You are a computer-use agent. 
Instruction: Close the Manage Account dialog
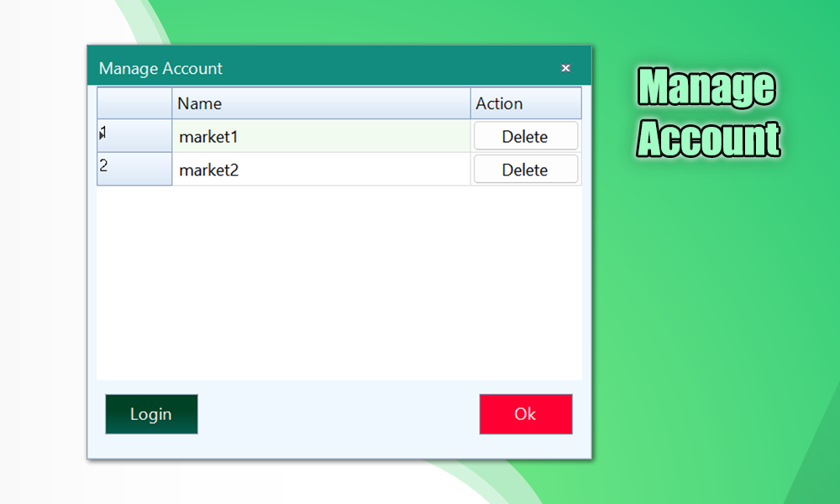point(565,68)
